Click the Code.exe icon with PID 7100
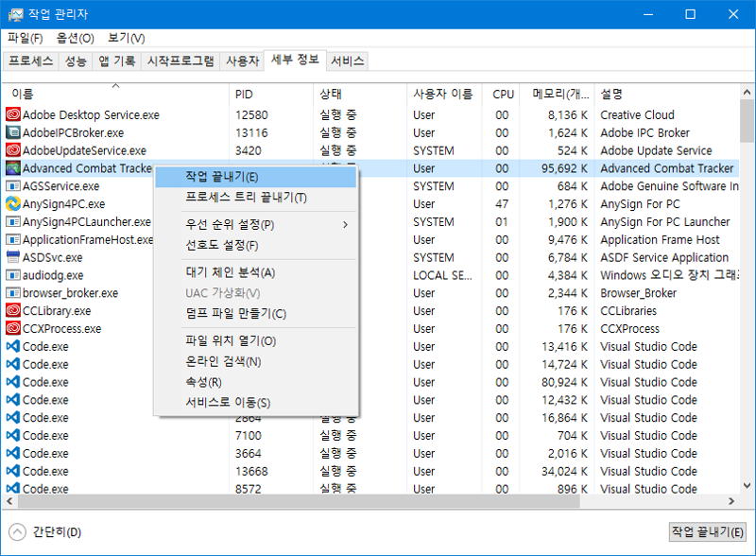 [x=13, y=435]
